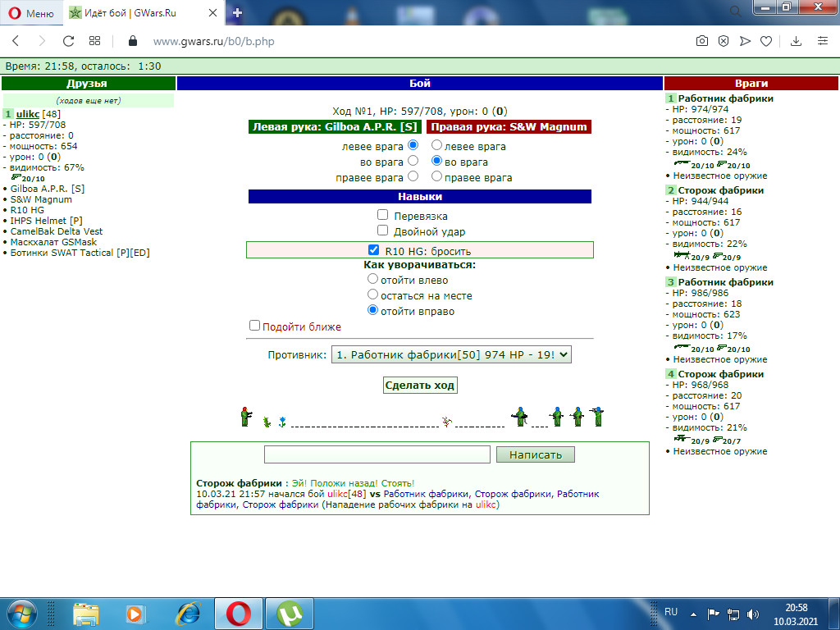
Task: Click the 'Gilboa A.P.R. [S]' inventory item
Action: tap(47, 189)
